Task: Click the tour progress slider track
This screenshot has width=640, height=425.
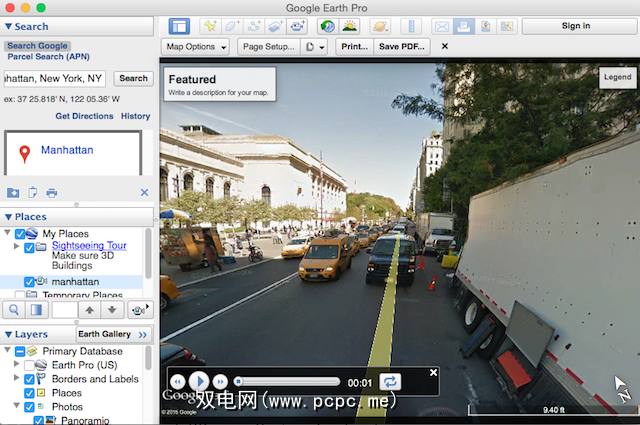Action: 290,381
